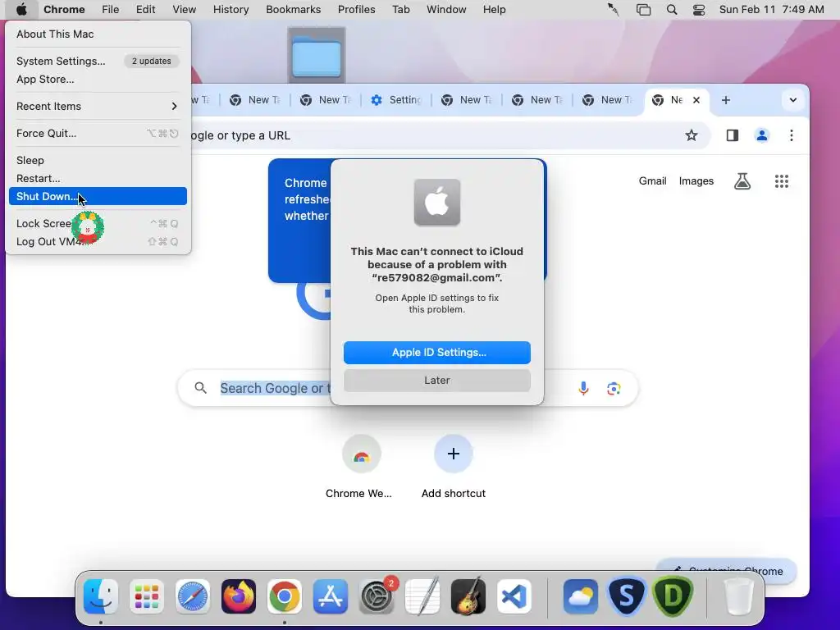Open Chrome menu in menu bar
The width and height of the screenshot is (840, 630).
coord(64,10)
